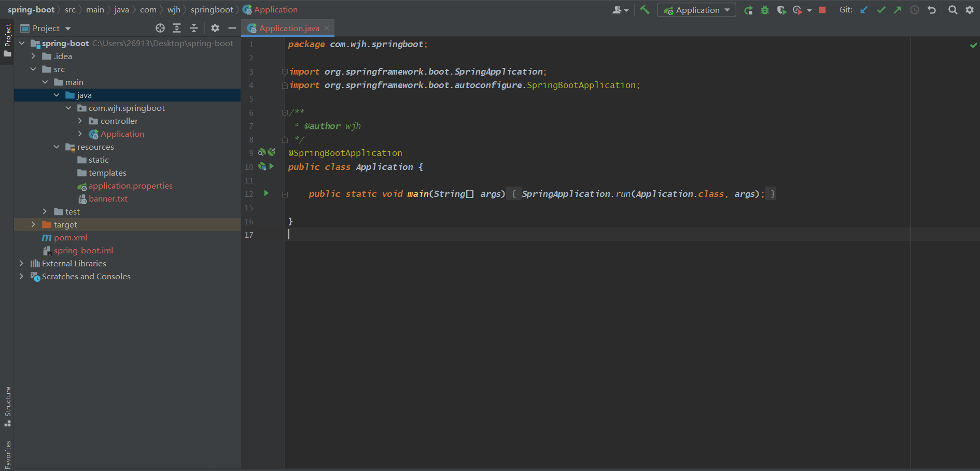Open Search Everywhere magnifier icon
The image size is (980, 471).
[953, 10]
